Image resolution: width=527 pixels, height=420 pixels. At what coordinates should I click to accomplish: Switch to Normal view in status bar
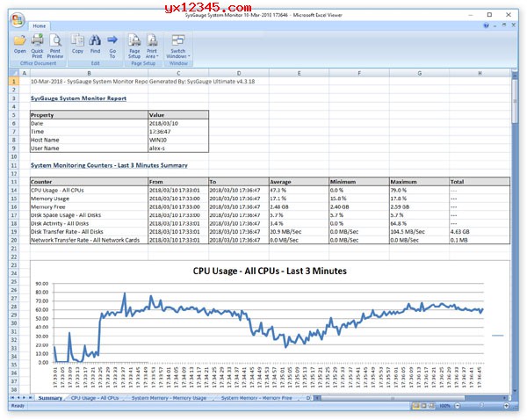click(x=416, y=406)
